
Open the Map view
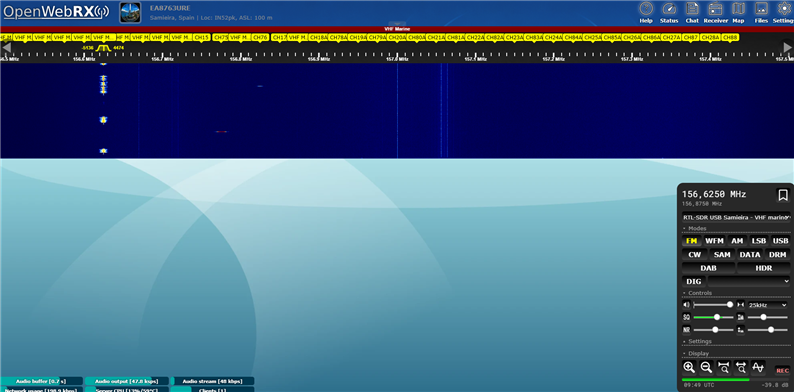tap(738, 12)
